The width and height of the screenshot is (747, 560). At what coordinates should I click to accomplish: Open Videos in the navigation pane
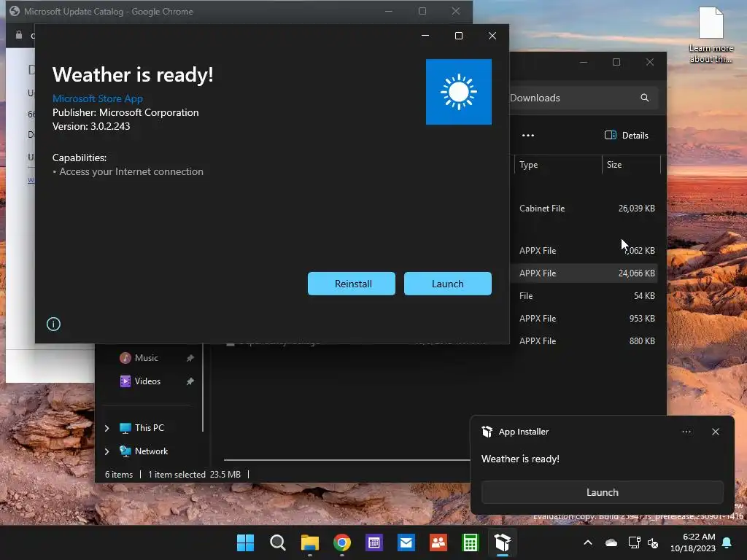[x=147, y=381]
